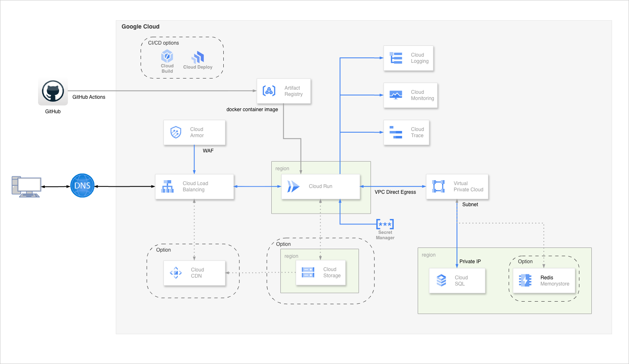This screenshot has width=629, height=364.
Task: Select the Cloud Run arrows icon
Action: click(x=293, y=186)
